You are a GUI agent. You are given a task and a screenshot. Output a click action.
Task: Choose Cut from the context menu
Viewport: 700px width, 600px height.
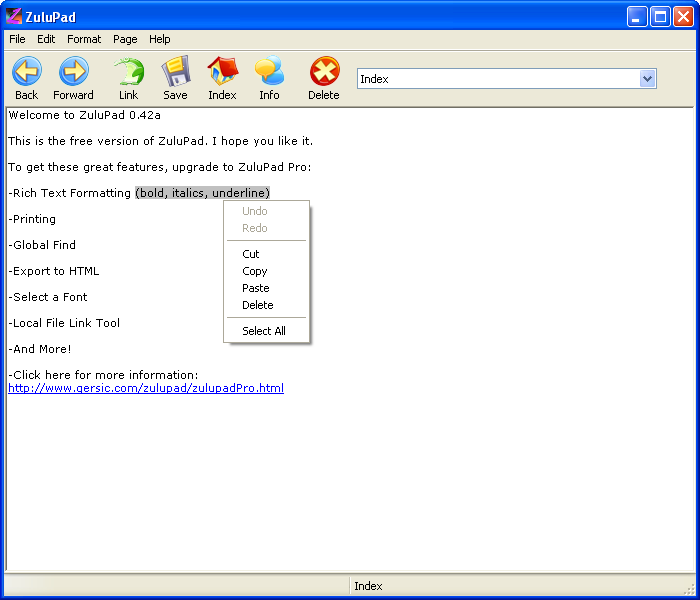[x=267, y=254]
